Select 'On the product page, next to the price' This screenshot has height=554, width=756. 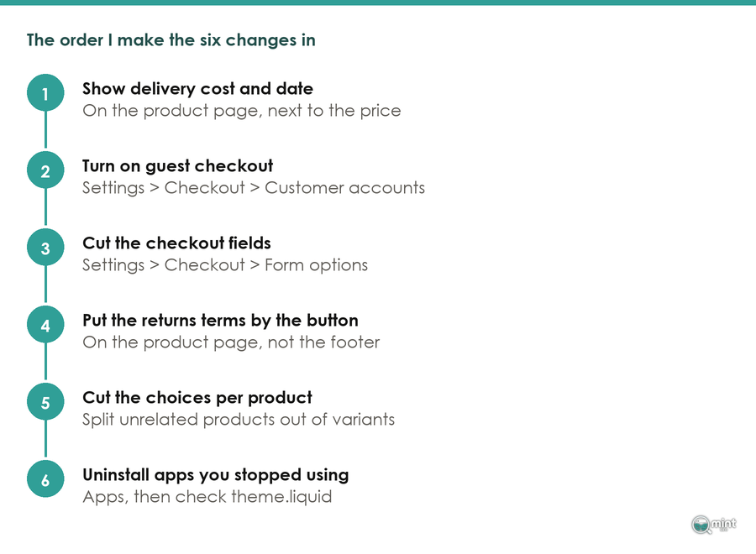click(242, 111)
